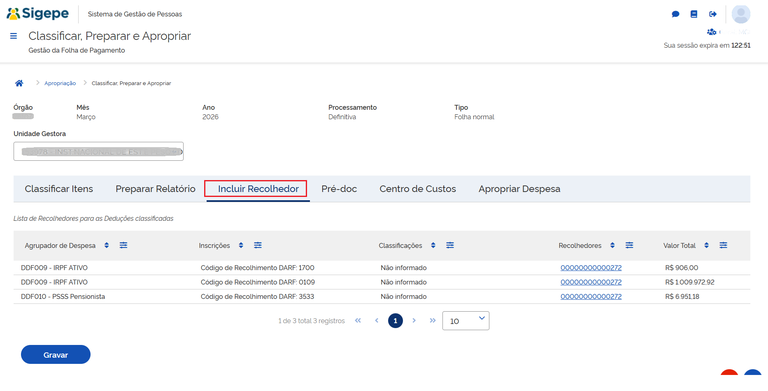Open the manual book icon

click(x=694, y=14)
